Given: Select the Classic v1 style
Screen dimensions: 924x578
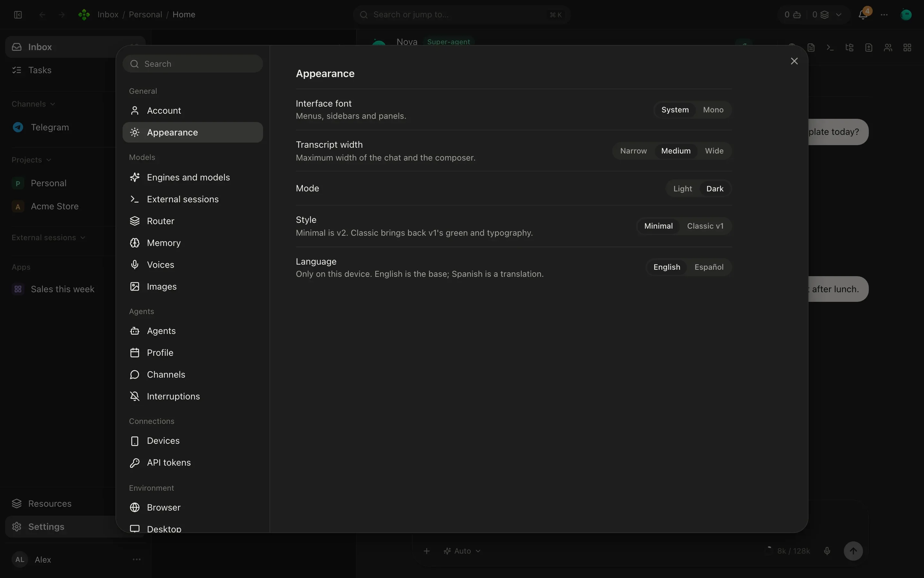Looking at the screenshot, I should point(705,226).
